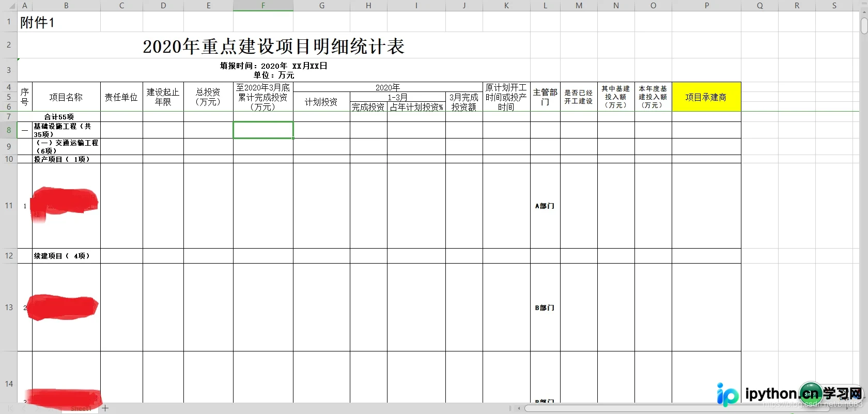The height and width of the screenshot is (414, 868).
Task: Click the 本年度基建投入额 header cell
Action: pos(653,97)
